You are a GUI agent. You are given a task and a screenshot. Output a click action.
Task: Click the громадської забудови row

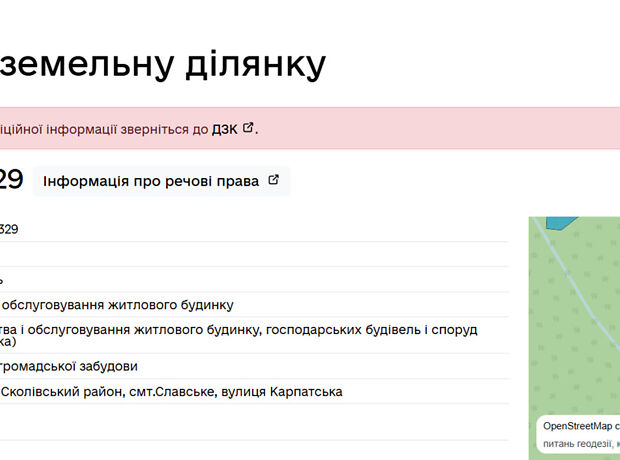[x=69, y=366]
